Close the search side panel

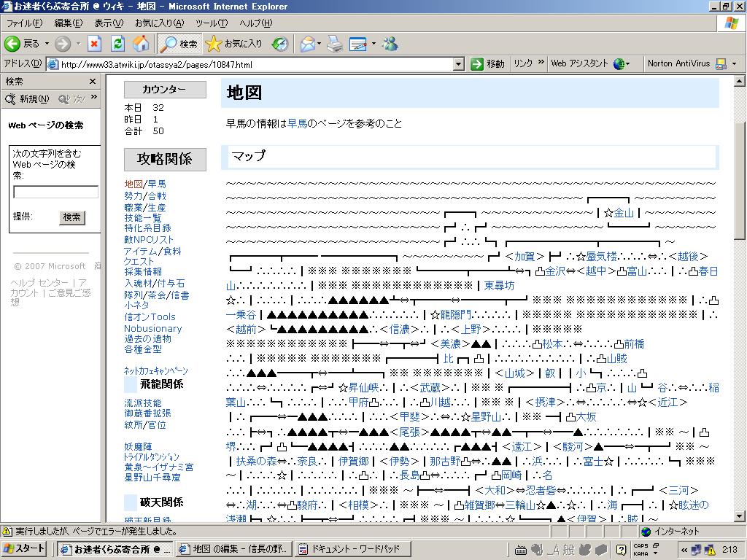point(93,82)
